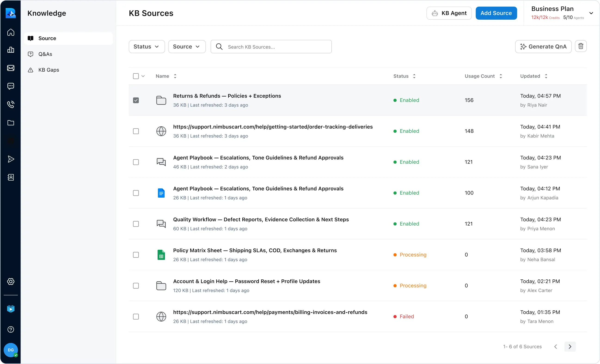Open the phone calls sidebar icon
Image resolution: width=600 pixels, height=364 pixels.
[x=11, y=104]
